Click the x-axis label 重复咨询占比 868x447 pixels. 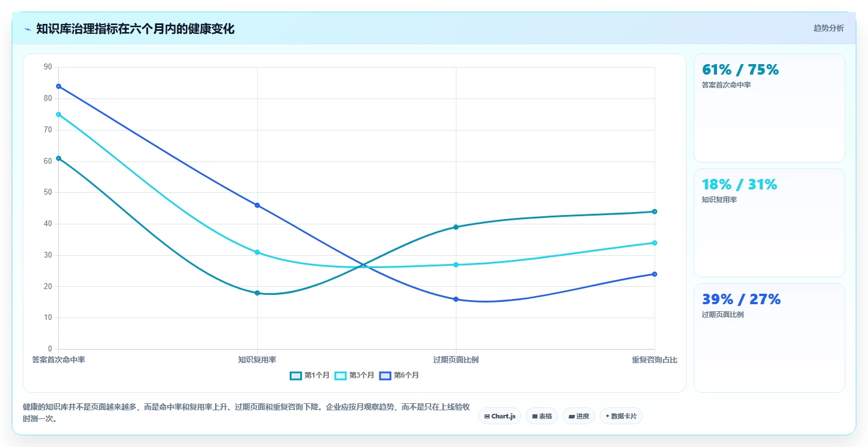tap(655, 360)
